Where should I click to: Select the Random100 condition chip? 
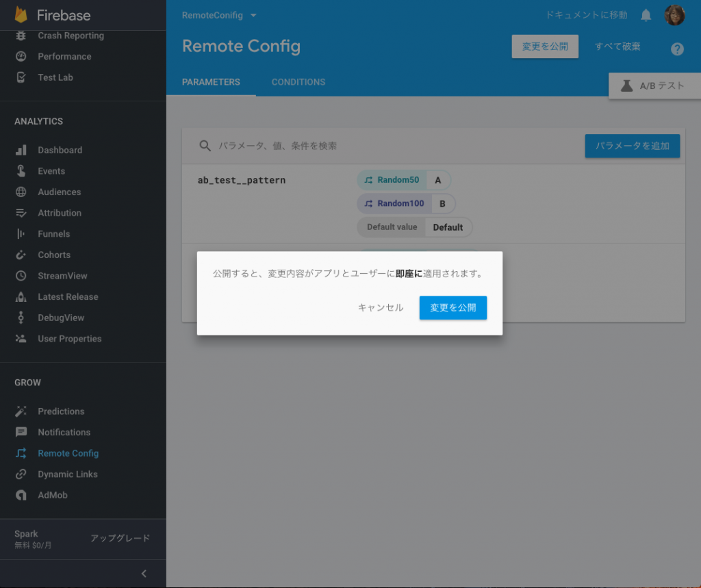click(406, 204)
